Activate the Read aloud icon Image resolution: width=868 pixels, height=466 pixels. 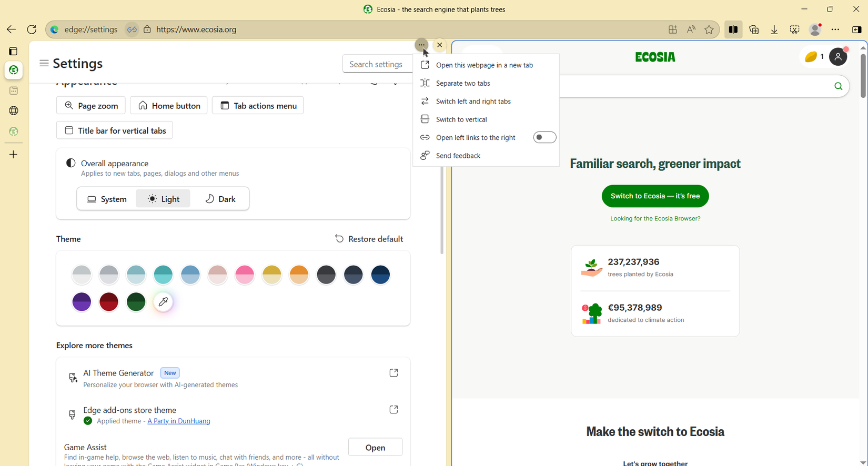coord(691,29)
